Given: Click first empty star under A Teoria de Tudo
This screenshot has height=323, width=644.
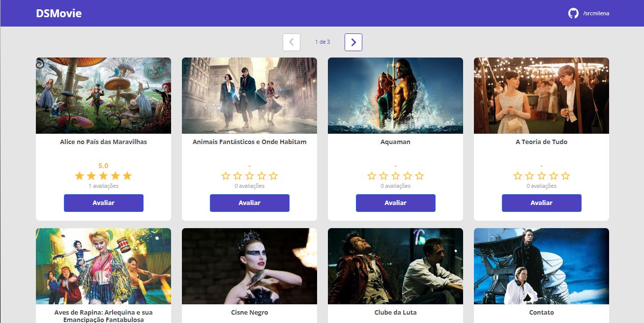Looking at the screenshot, I should [x=518, y=176].
